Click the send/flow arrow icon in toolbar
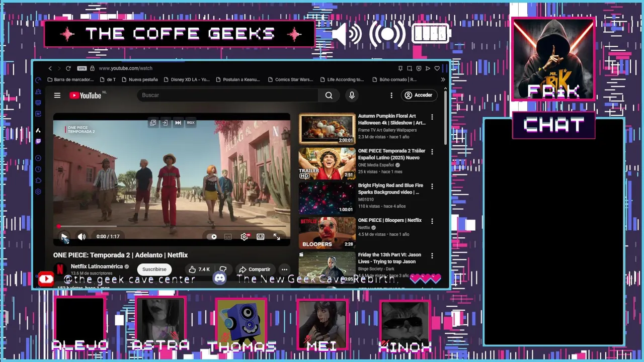The image size is (644, 362). point(428,68)
